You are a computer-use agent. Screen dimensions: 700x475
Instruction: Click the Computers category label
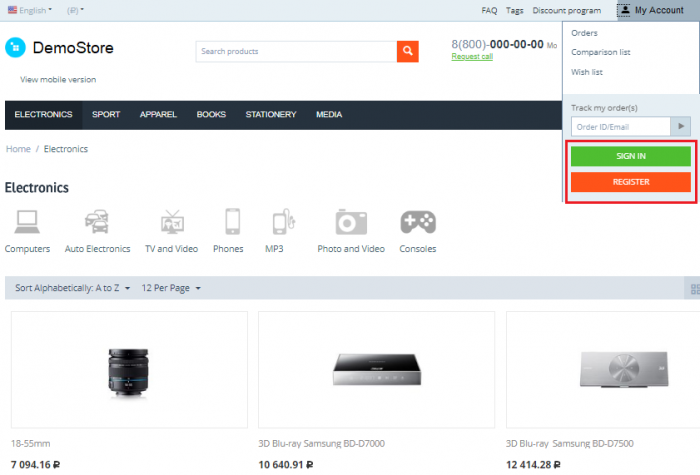(27, 249)
